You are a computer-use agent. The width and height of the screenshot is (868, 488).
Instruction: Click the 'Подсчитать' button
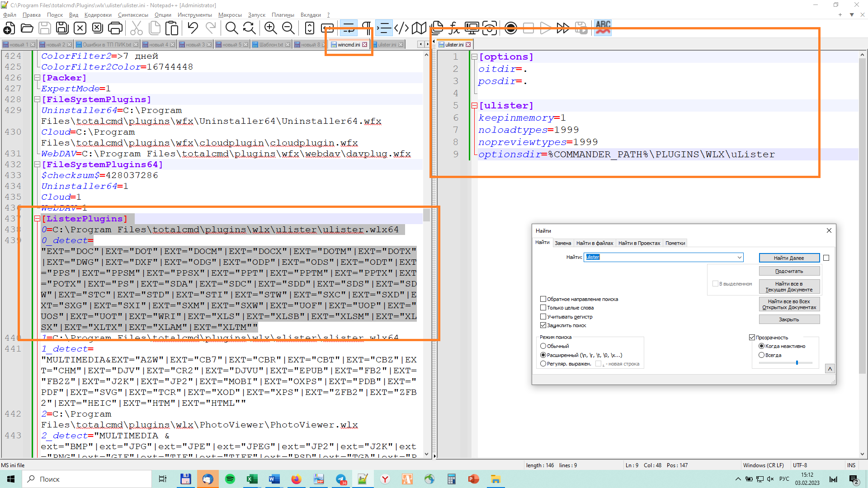click(789, 271)
